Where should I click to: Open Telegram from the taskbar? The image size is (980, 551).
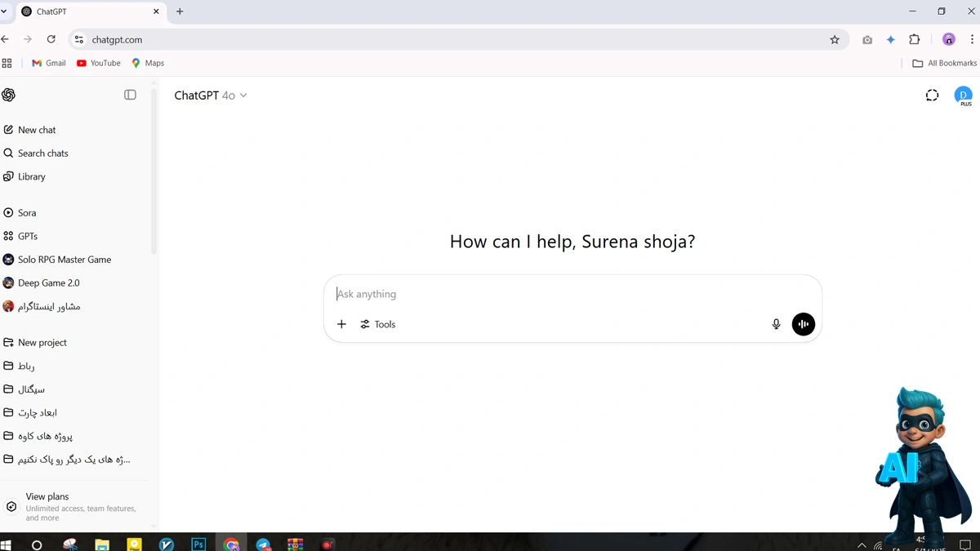(x=263, y=544)
